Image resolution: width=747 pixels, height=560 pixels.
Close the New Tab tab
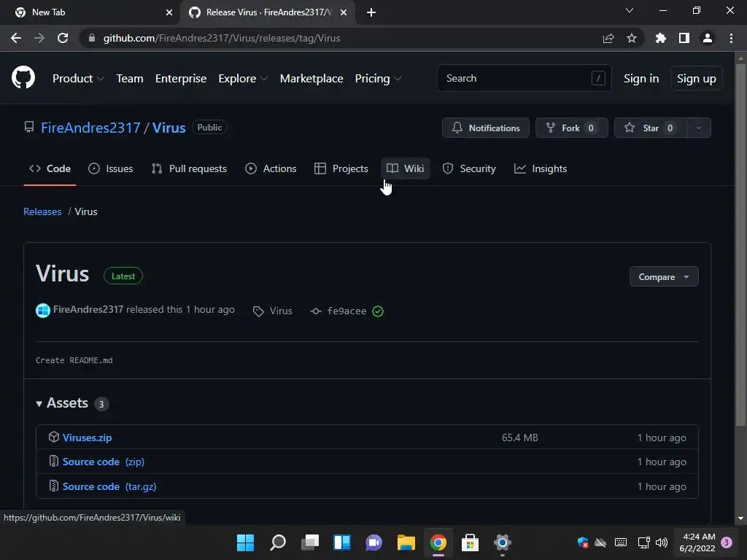(x=169, y=12)
